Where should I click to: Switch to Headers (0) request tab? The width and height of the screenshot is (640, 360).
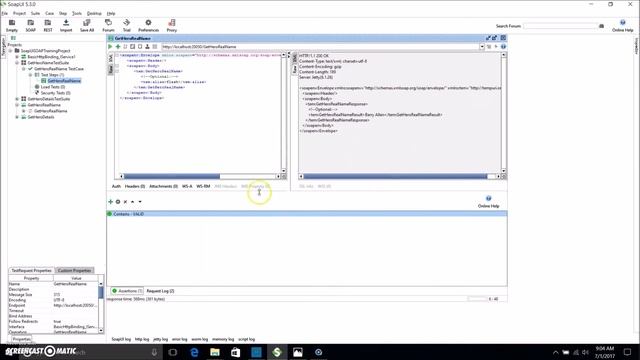coord(135,187)
